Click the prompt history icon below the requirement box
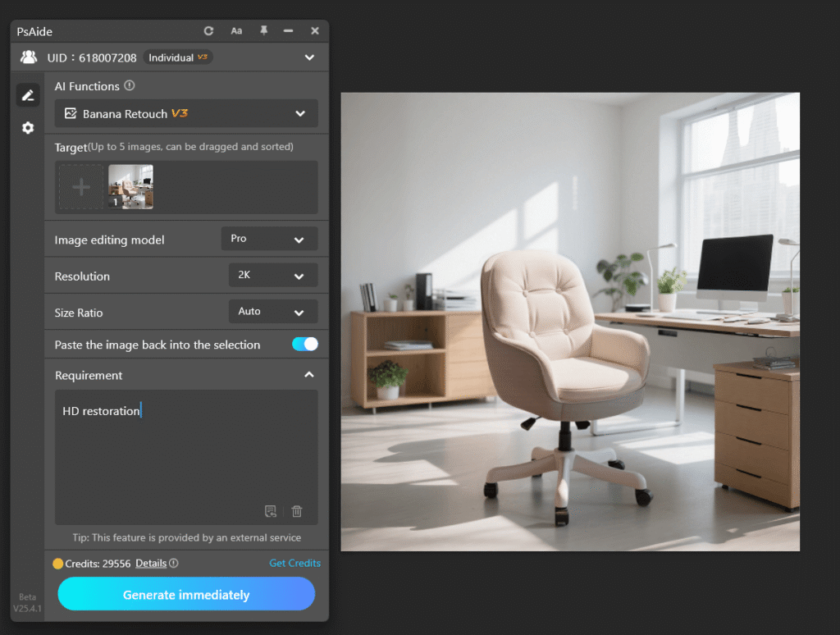840x635 pixels. [271, 510]
